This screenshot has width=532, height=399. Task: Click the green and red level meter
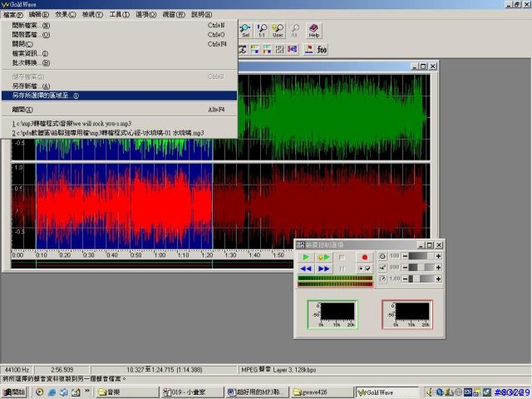point(335,281)
